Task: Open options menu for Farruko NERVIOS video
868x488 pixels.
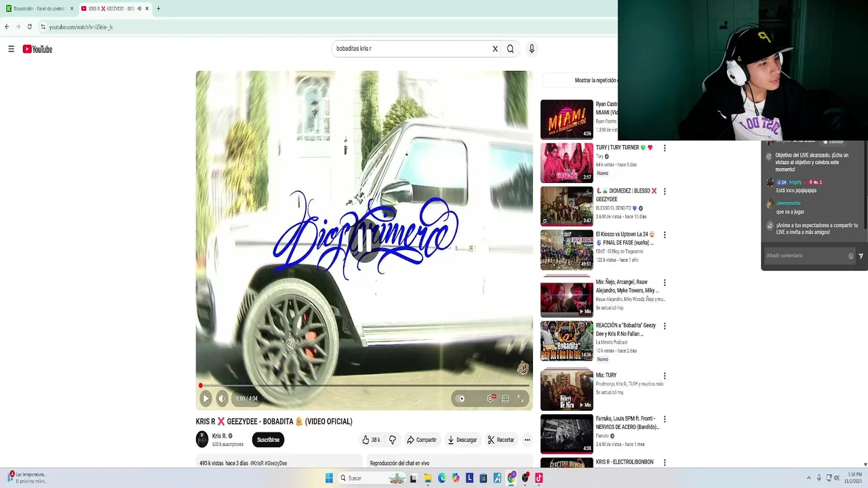Action: pyautogui.click(x=665, y=420)
